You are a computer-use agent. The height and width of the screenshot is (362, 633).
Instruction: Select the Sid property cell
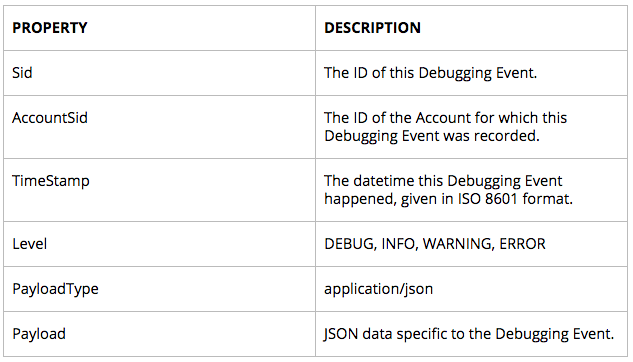[x=159, y=73]
